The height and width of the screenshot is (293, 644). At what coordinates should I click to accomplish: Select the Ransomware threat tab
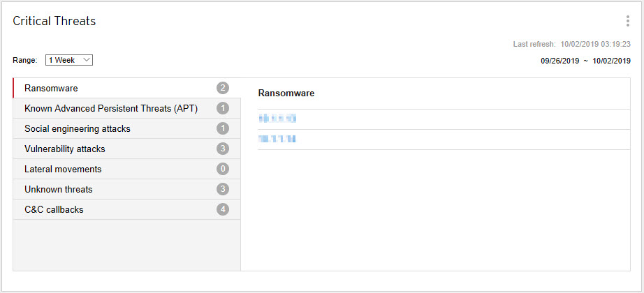(x=51, y=88)
